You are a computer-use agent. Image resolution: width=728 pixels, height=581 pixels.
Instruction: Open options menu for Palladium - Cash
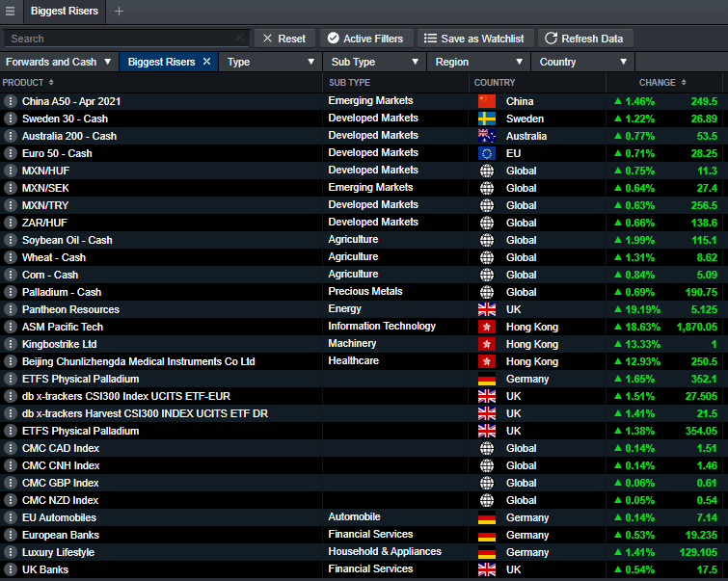11,292
